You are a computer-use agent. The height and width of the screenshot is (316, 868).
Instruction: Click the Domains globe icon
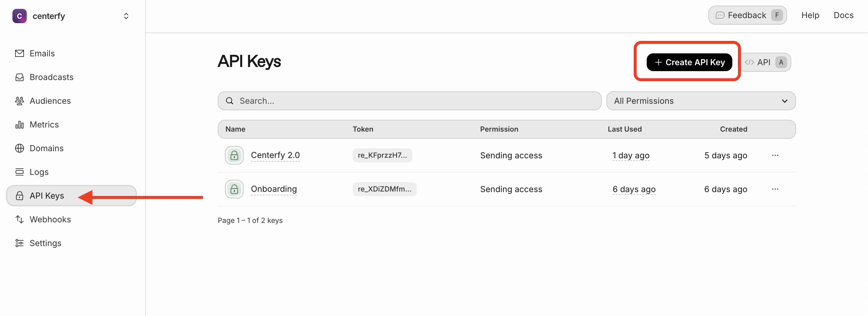click(20, 149)
